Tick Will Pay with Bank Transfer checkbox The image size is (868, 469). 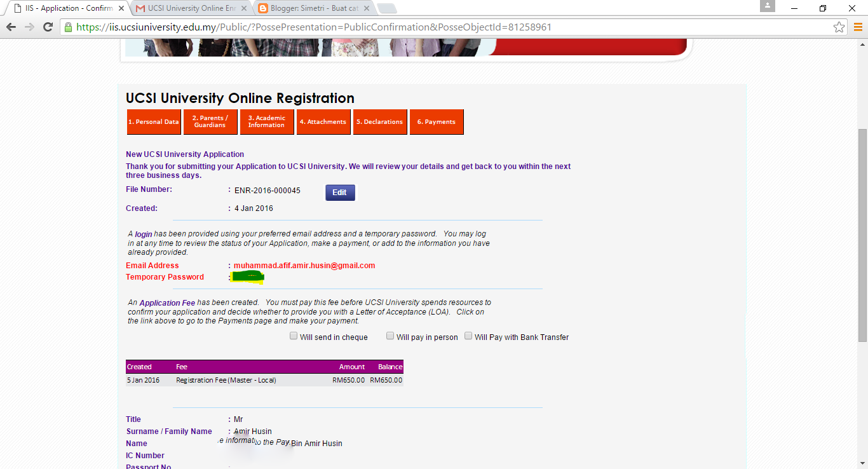[x=468, y=336]
